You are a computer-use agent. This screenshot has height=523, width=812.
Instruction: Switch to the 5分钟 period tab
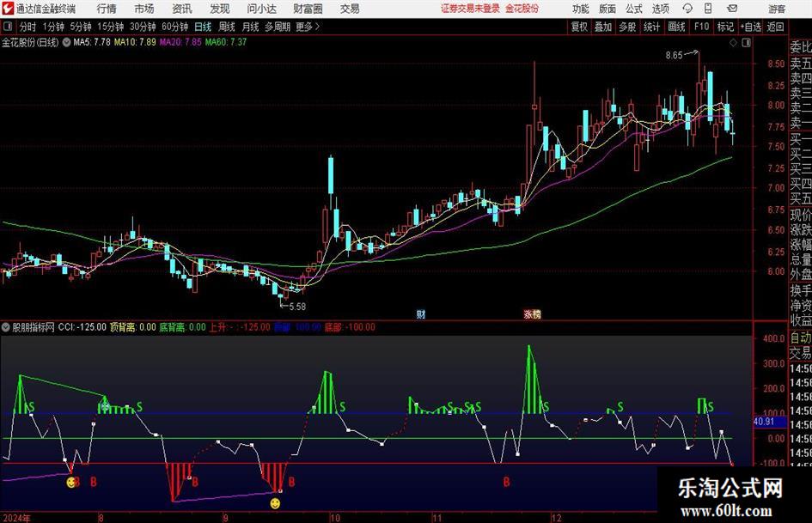[81, 27]
